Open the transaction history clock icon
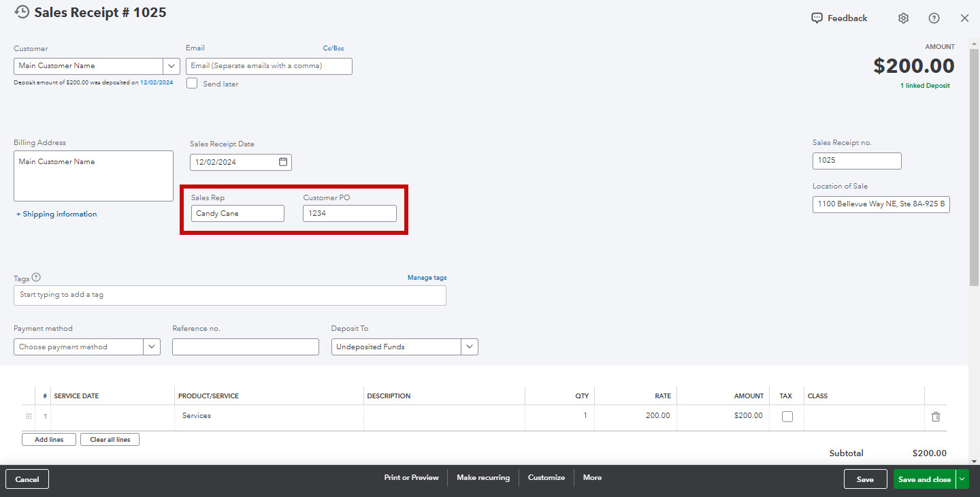The image size is (980, 497). tap(22, 12)
